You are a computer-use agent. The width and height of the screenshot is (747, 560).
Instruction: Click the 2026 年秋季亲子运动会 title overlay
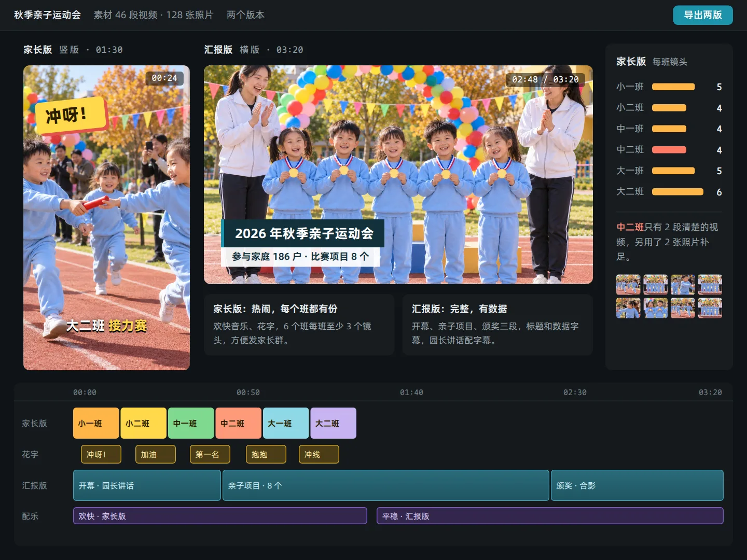coord(304,233)
